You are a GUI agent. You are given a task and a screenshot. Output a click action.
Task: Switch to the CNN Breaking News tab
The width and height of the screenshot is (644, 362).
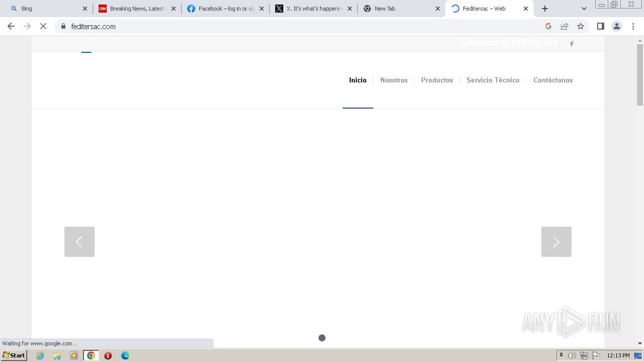137,9
